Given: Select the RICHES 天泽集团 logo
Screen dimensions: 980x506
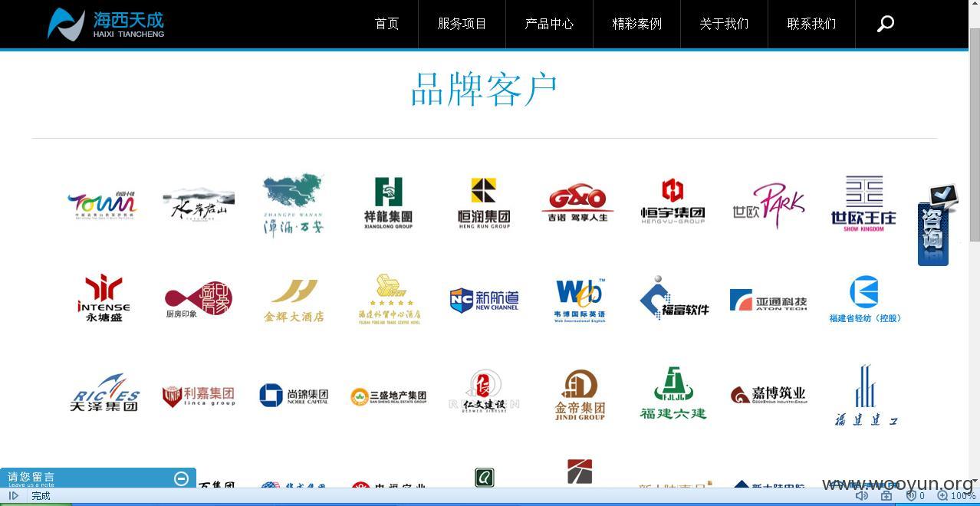Looking at the screenshot, I should [x=104, y=393].
